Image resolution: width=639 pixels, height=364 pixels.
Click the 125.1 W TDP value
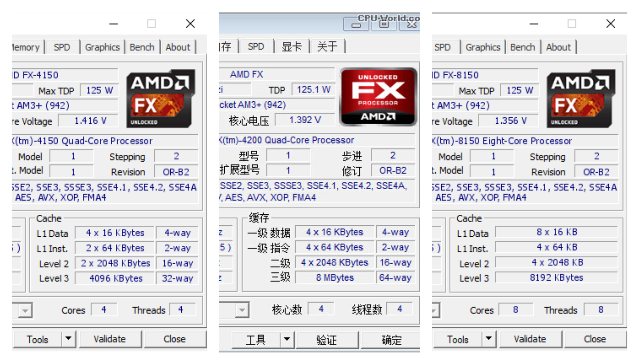click(314, 89)
